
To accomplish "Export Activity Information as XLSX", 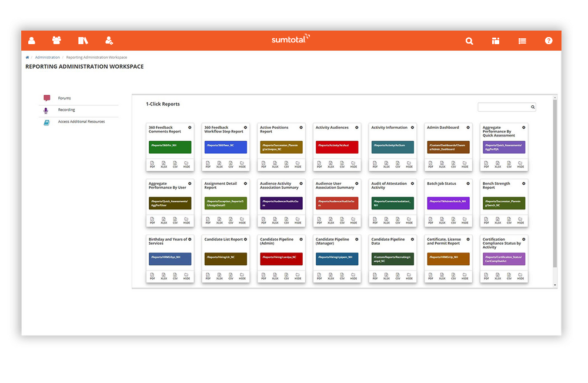I will pyautogui.click(x=386, y=164).
